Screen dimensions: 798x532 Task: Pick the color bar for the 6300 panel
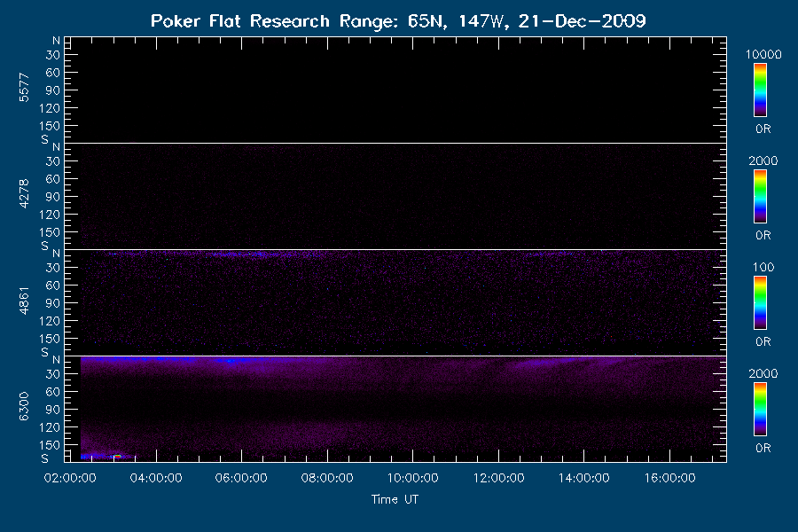point(761,410)
